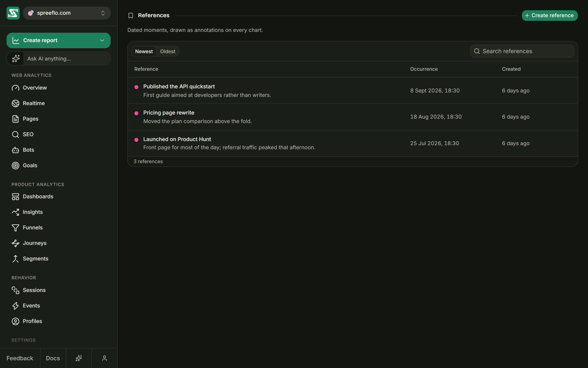Screen dimensions: 588x368
Task: Open the Overview gauge icon
Action: tap(16, 88)
